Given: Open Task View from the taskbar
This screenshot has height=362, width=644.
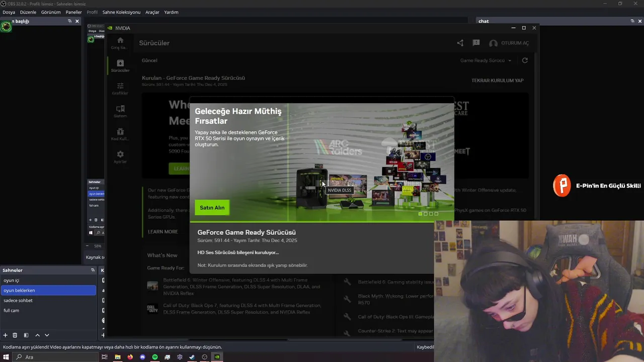Looking at the screenshot, I should [105, 357].
